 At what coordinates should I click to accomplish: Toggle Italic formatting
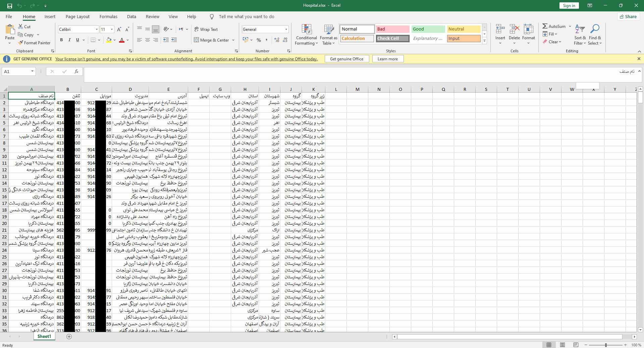[x=69, y=40]
